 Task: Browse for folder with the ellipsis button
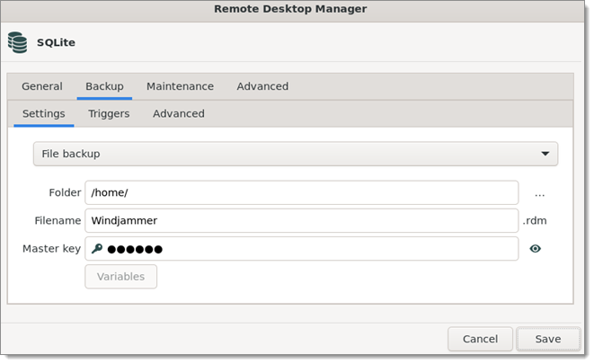point(539,195)
